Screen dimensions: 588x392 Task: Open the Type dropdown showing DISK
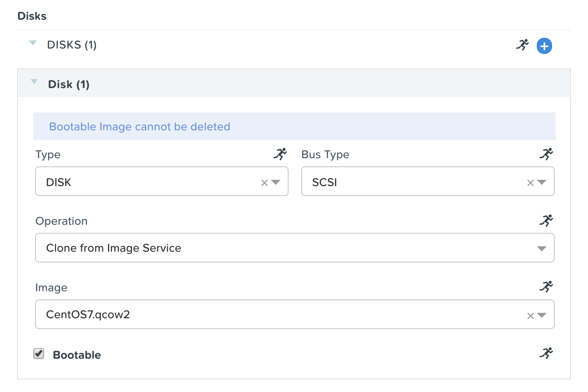(x=162, y=182)
